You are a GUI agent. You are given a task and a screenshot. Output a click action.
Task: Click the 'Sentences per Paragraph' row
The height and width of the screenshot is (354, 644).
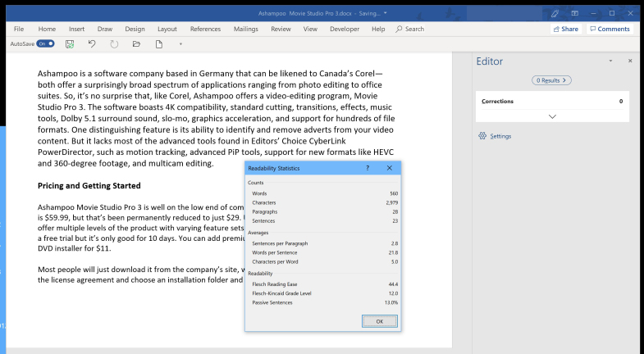[x=323, y=243]
